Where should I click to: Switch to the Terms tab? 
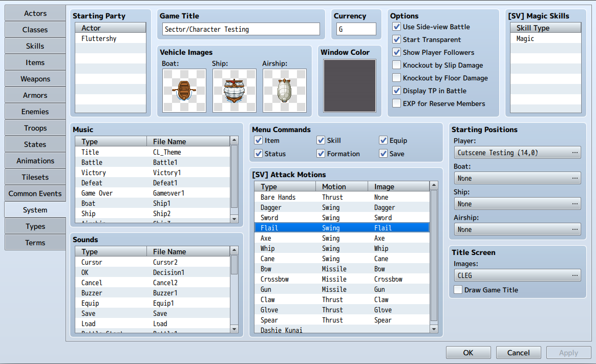click(35, 242)
